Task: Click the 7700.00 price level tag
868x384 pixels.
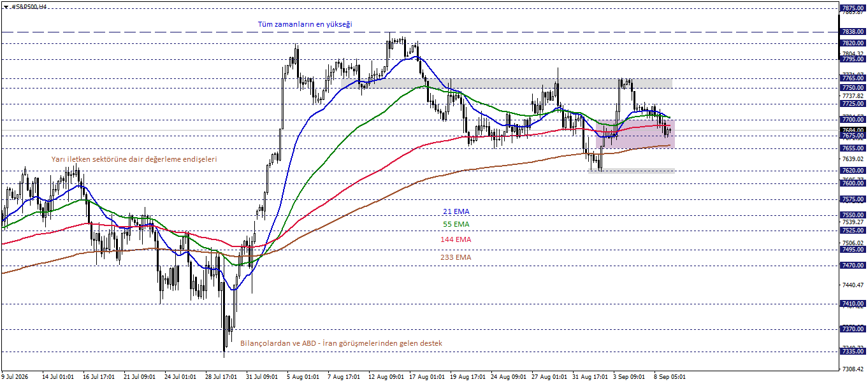Action: coord(853,120)
